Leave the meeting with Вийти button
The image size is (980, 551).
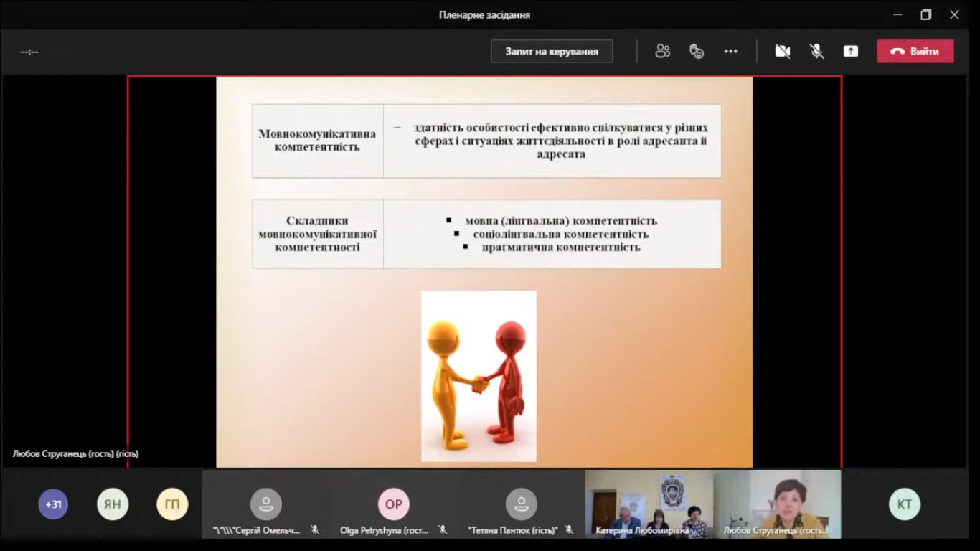pyautogui.click(x=915, y=52)
